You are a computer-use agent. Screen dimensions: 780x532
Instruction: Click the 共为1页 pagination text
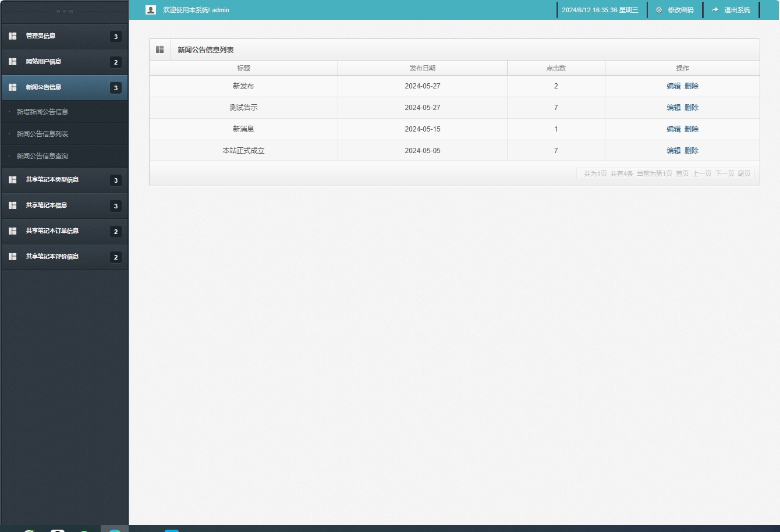(x=595, y=173)
